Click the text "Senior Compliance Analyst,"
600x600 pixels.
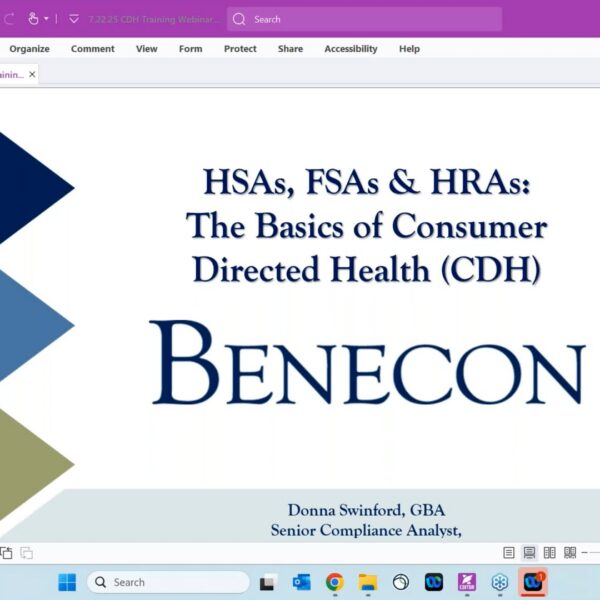pos(366,531)
